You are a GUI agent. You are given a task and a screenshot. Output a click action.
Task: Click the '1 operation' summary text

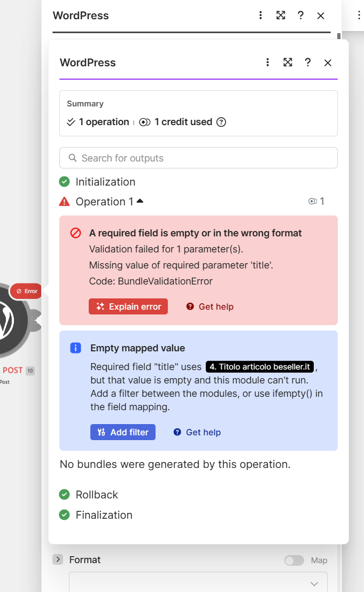tap(104, 122)
